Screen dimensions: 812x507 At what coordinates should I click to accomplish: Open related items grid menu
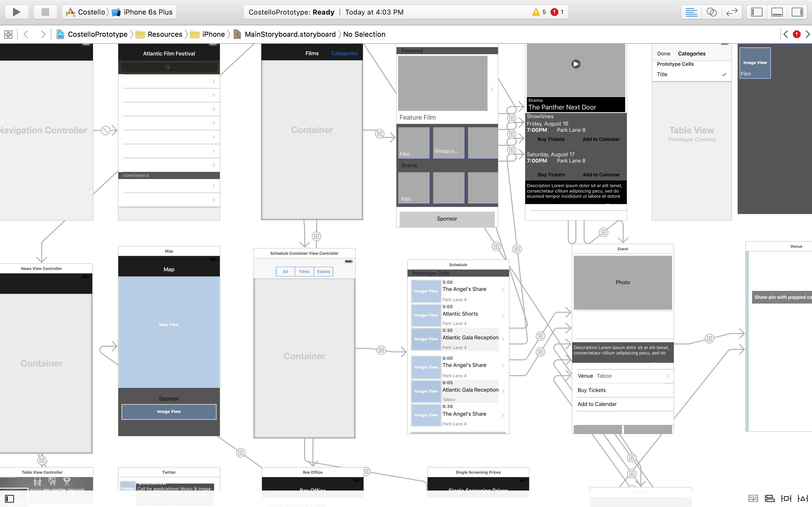point(8,34)
